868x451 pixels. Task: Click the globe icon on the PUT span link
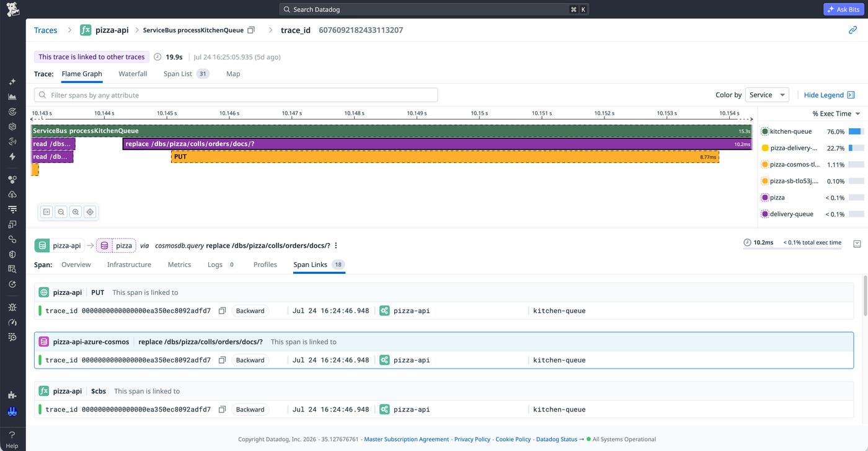point(44,292)
